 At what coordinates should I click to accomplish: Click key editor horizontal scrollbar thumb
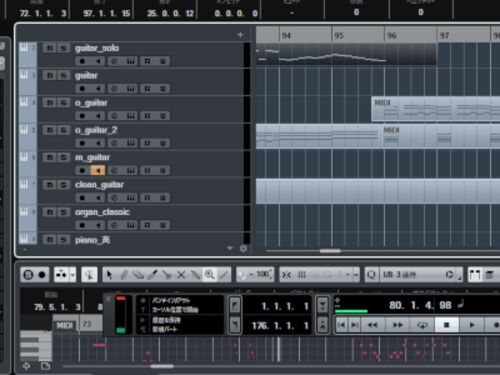(x=162, y=366)
